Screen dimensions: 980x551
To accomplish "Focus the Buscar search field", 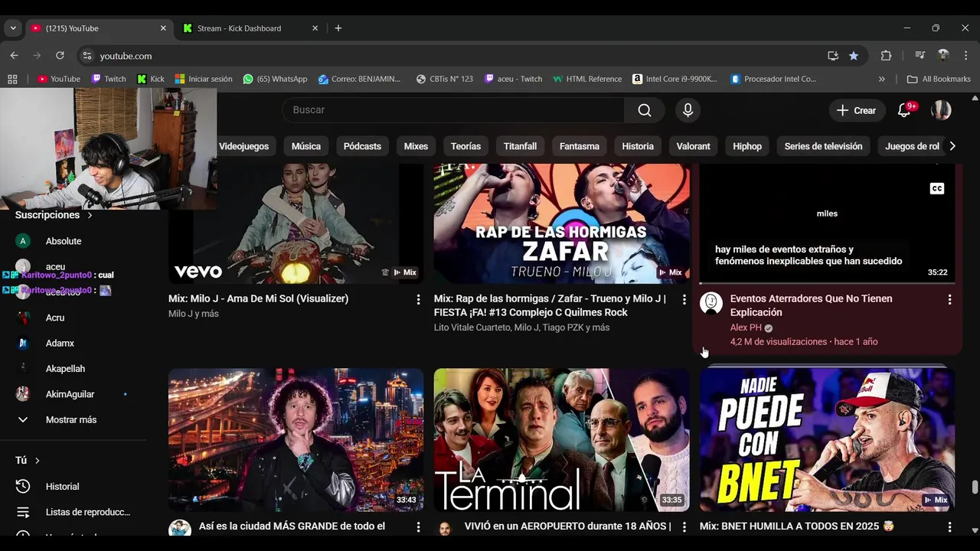I will pos(453,110).
